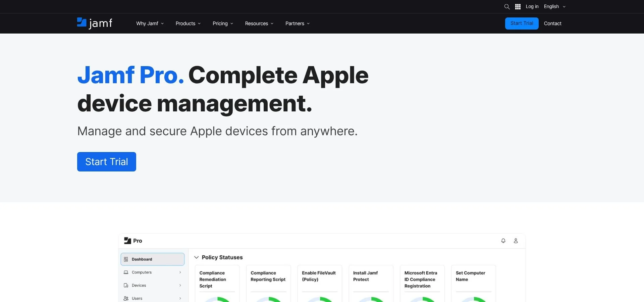The image size is (644, 302).
Task: Open Enable FileVault (Policy) card
Action: click(x=320, y=284)
